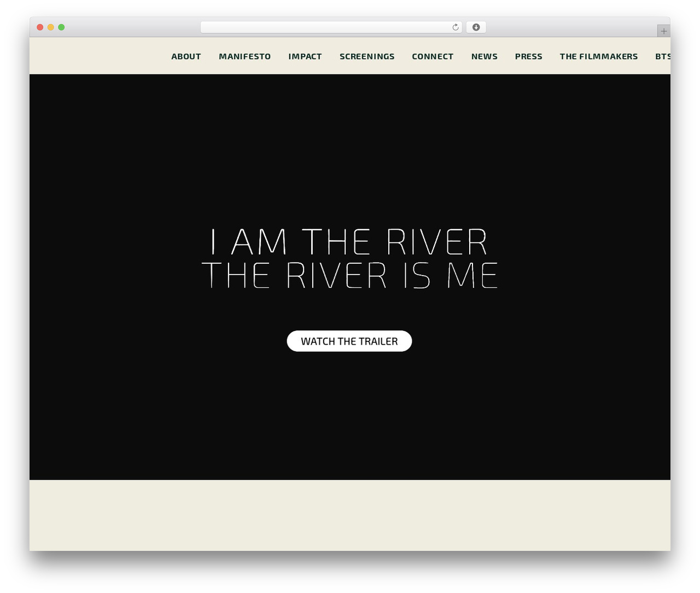700x593 pixels.
Task: Open the NEWS page link
Action: pos(485,56)
